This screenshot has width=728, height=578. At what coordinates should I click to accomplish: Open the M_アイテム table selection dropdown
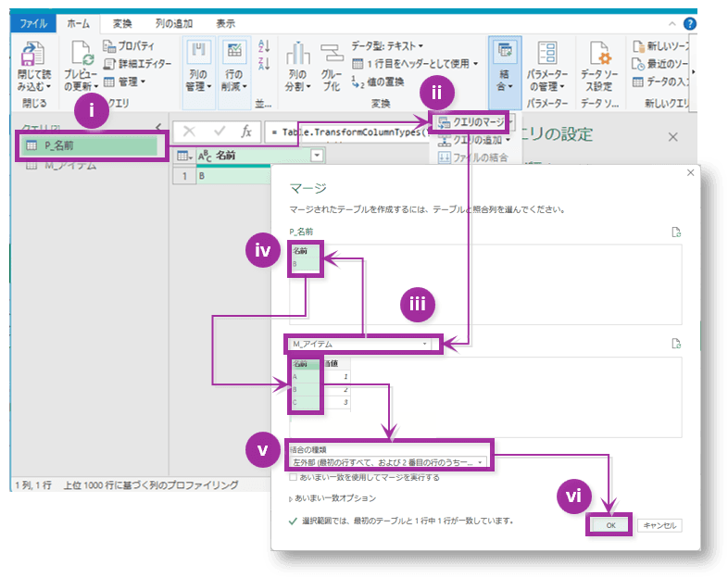[x=359, y=344]
